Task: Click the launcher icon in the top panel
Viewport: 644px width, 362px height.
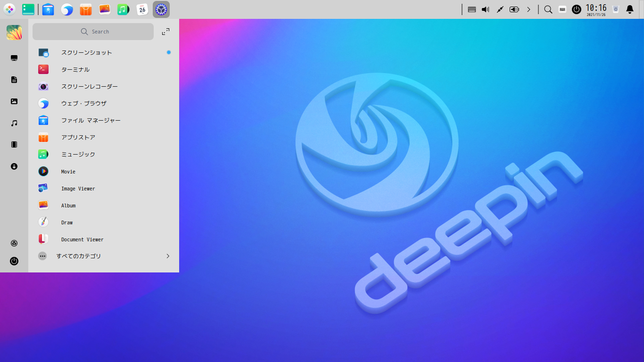Action: pos(9,9)
